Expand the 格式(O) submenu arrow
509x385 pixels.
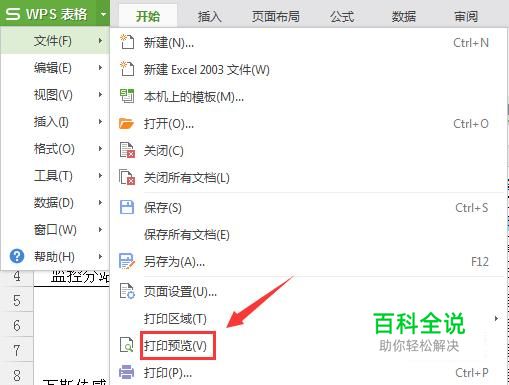[100, 149]
